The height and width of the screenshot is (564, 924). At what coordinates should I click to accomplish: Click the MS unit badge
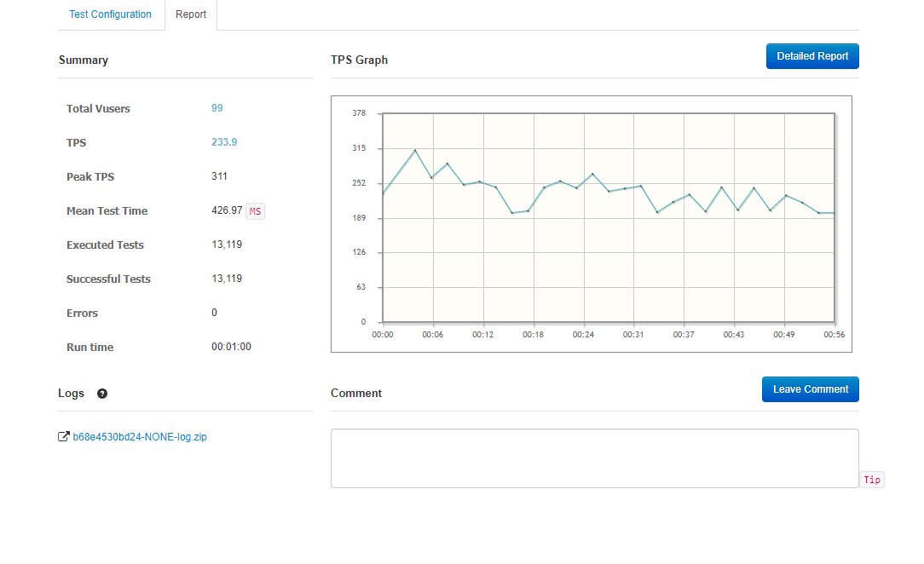click(x=255, y=211)
